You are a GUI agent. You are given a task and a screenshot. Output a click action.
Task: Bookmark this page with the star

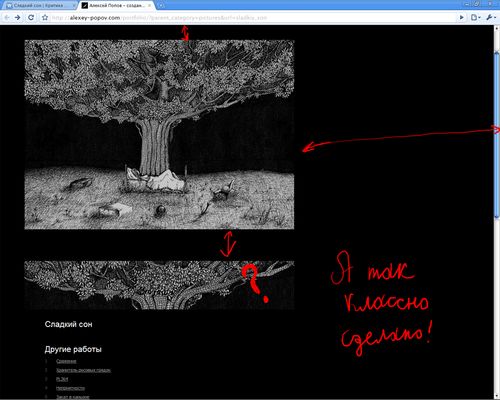tap(45, 17)
